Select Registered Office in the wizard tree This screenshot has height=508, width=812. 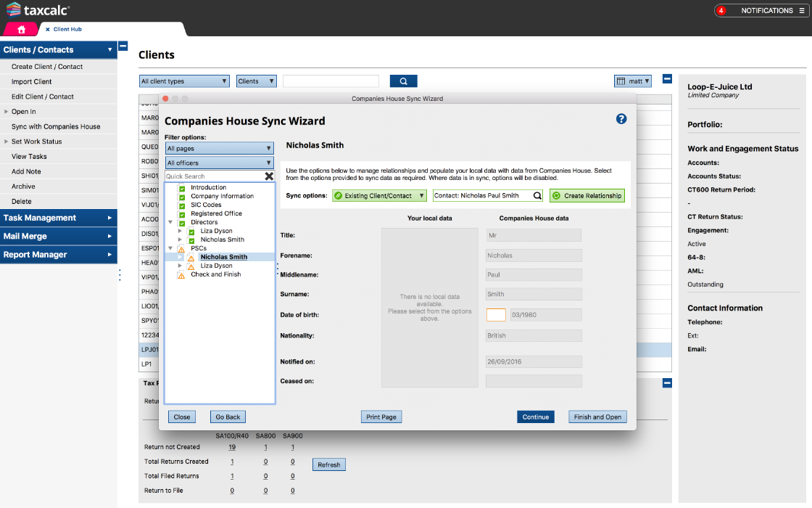click(x=216, y=213)
